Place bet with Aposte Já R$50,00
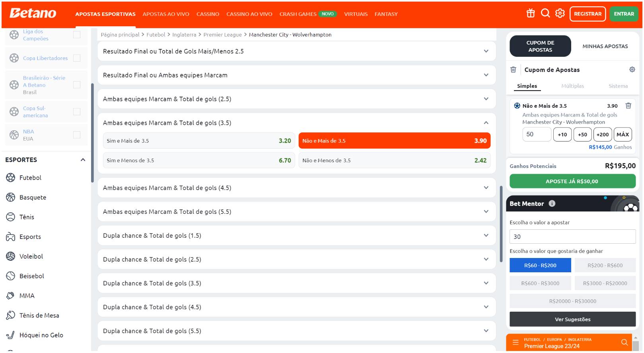The image size is (644, 353). pyautogui.click(x=572, y=181)
